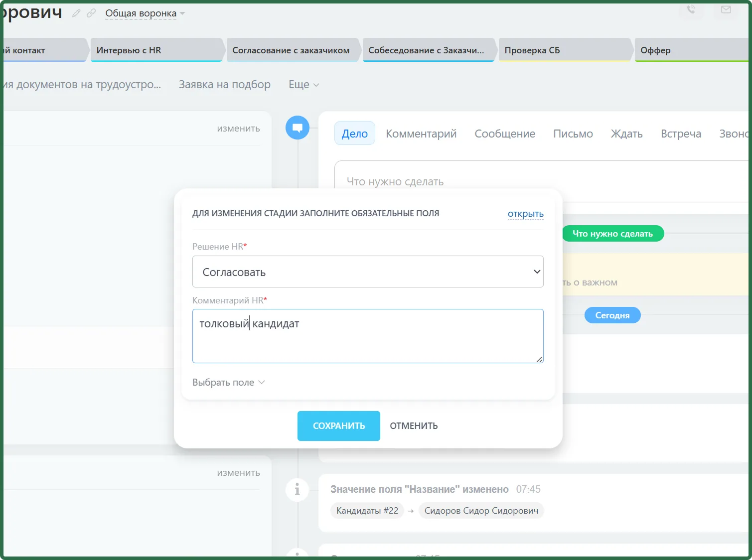
Task: Click into the Комментарий HR text area
Action: coord(368,336)
